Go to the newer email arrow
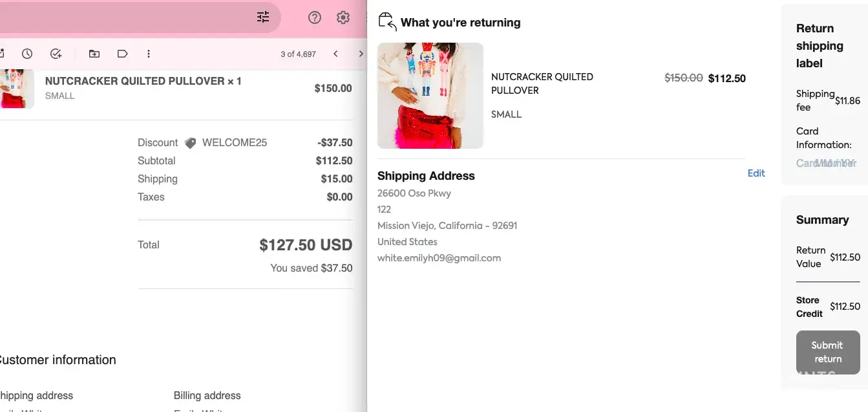Viewport: 868px width, 412px height. [x=335, y=54]
